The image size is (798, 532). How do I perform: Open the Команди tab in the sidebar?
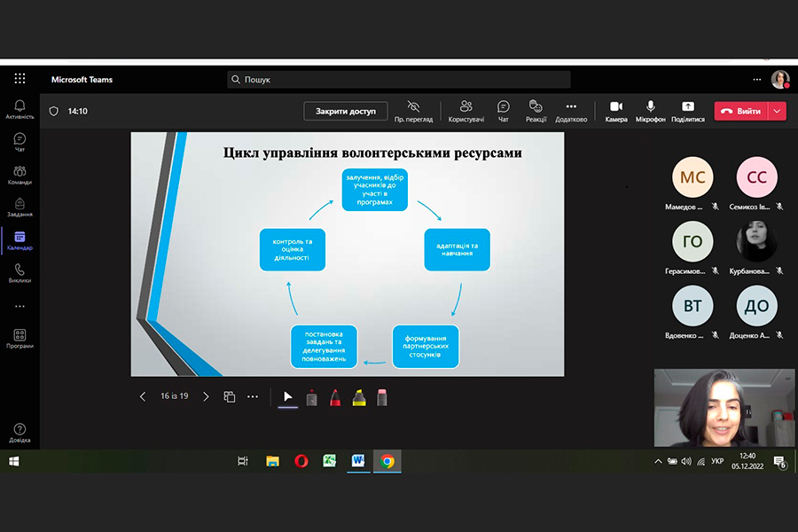[x=20, y=174]
